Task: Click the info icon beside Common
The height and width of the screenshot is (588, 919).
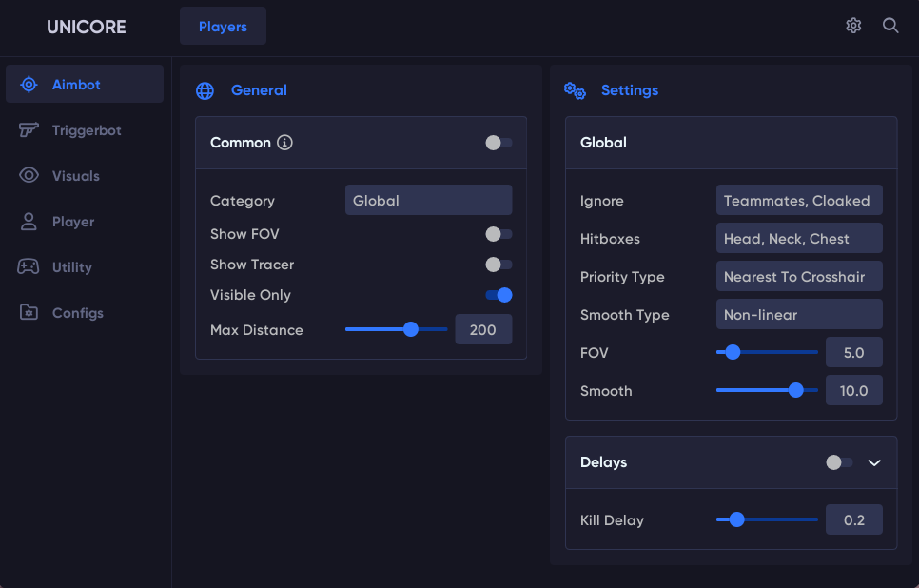Action: (x=284, y=143)
